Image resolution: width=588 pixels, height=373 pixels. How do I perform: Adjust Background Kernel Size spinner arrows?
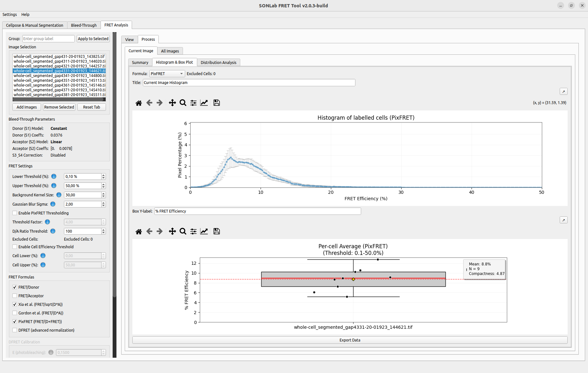[103, 195]
